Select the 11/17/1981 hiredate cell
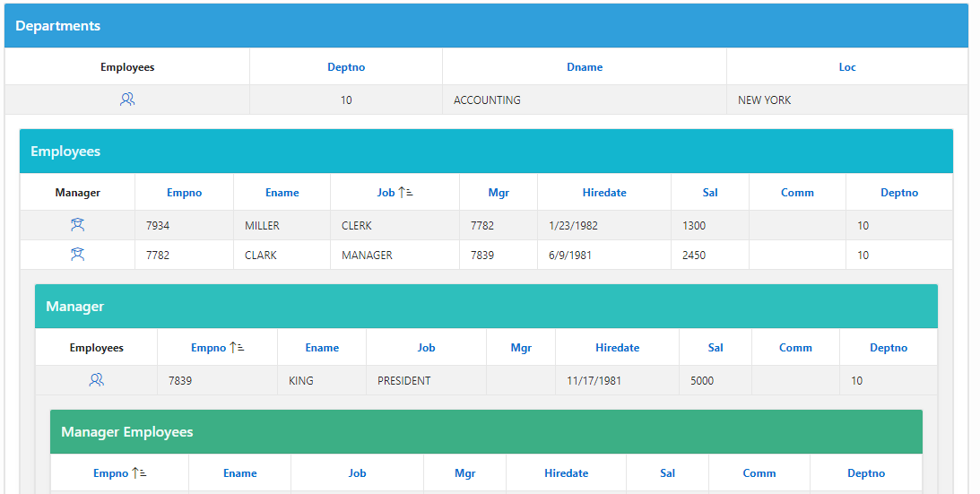The height and width of the screenshot is (494, 980). 618,380
